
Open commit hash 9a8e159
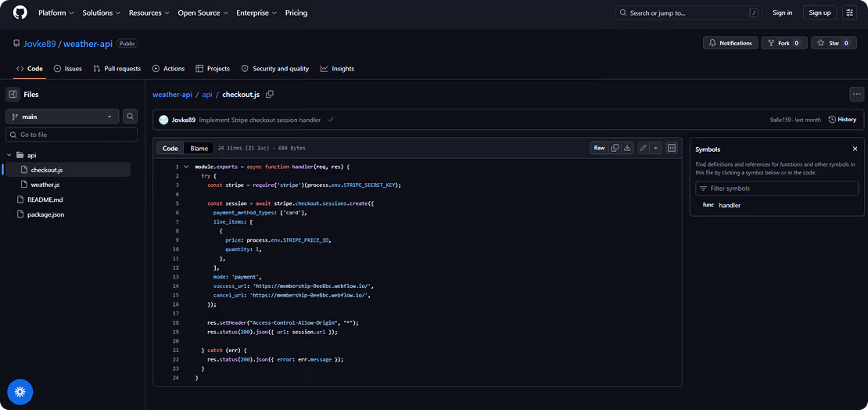(x=782, y=120)
